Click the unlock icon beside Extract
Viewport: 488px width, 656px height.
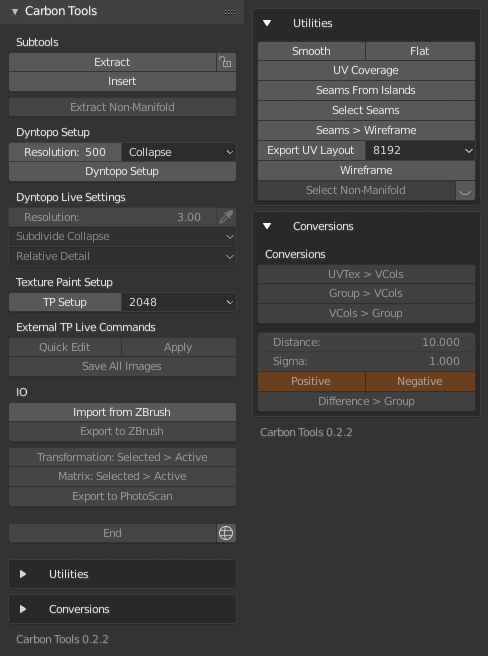pyautogui.click(x=226, y=62)
